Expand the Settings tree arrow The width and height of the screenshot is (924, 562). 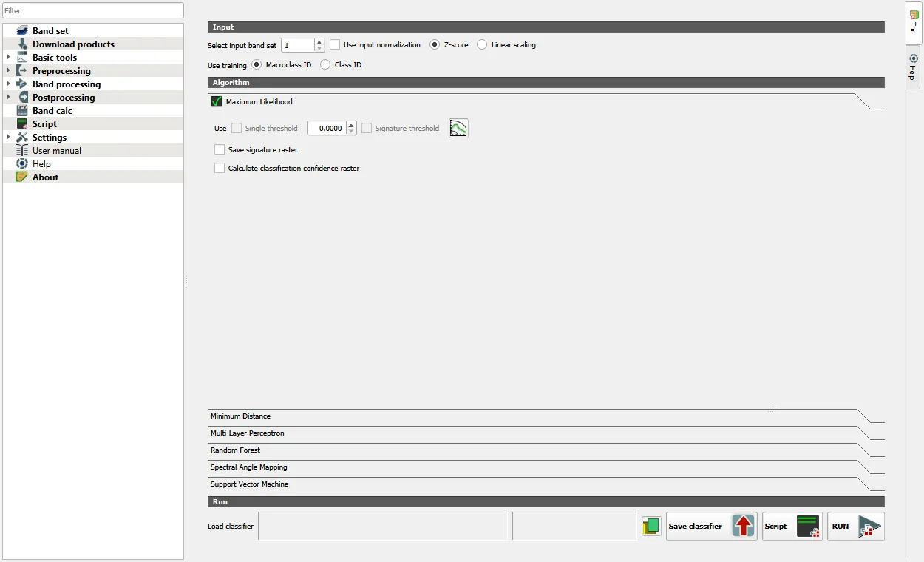click(8, 138)
